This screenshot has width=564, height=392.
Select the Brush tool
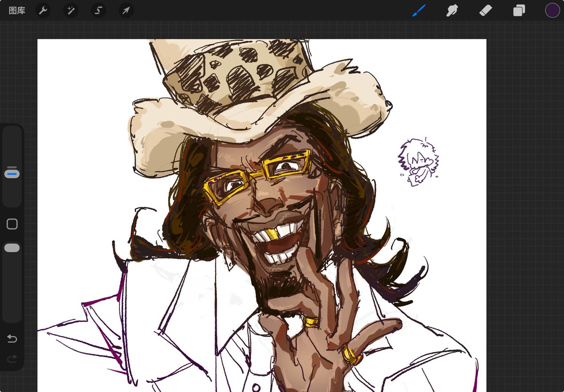[x=419, y=10]
